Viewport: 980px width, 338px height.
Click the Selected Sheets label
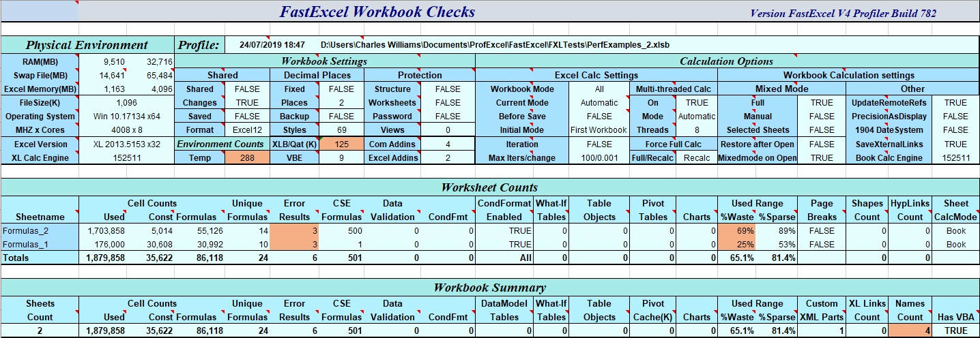click(x=758, y=129)
